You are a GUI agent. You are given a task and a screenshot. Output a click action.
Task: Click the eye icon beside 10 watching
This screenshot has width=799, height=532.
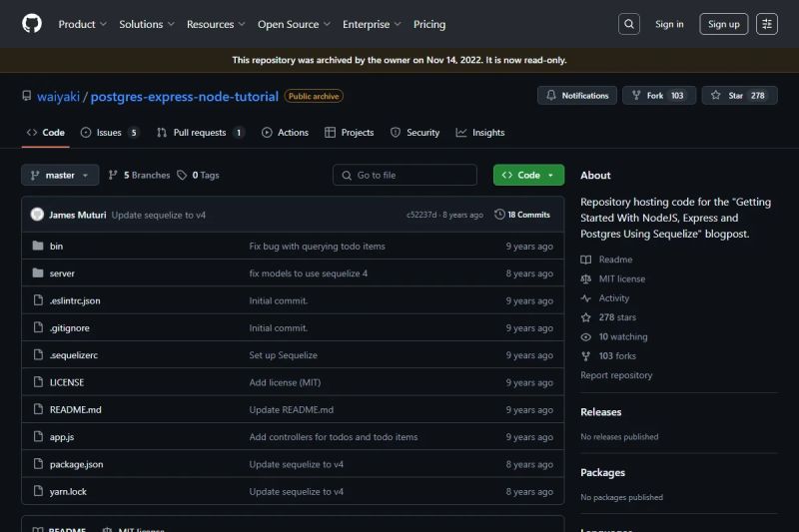click(x=586, y=337)
